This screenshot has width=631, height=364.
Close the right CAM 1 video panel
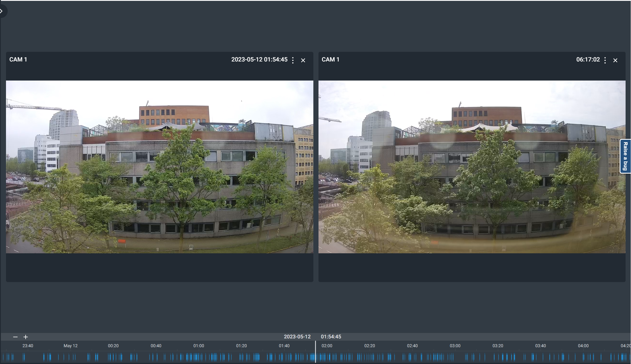coord(615,60)
